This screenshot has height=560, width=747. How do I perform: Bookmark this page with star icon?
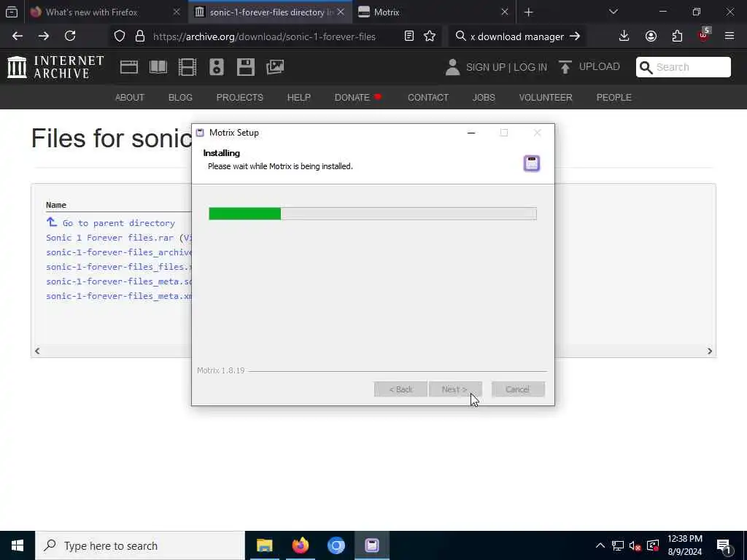(x=430, y=36)
